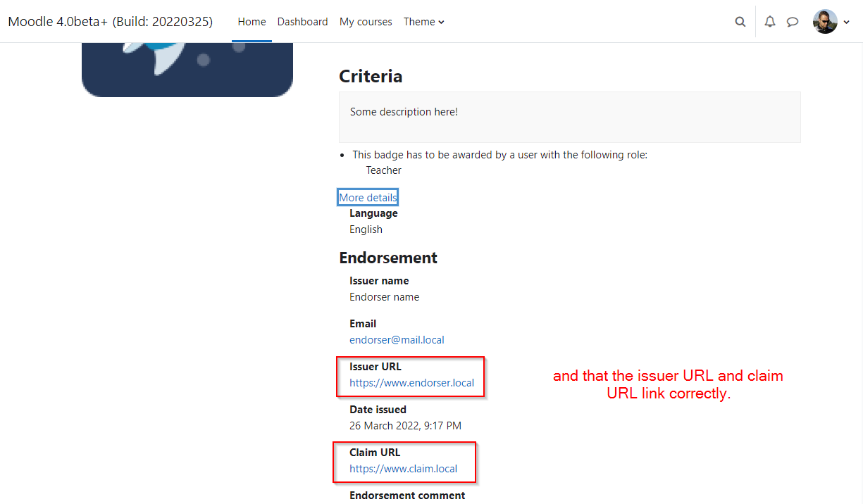The height and width of the screenshot is (504, 863).
Task: Click the badge image thumbnail
Action: tap(187, 69)
